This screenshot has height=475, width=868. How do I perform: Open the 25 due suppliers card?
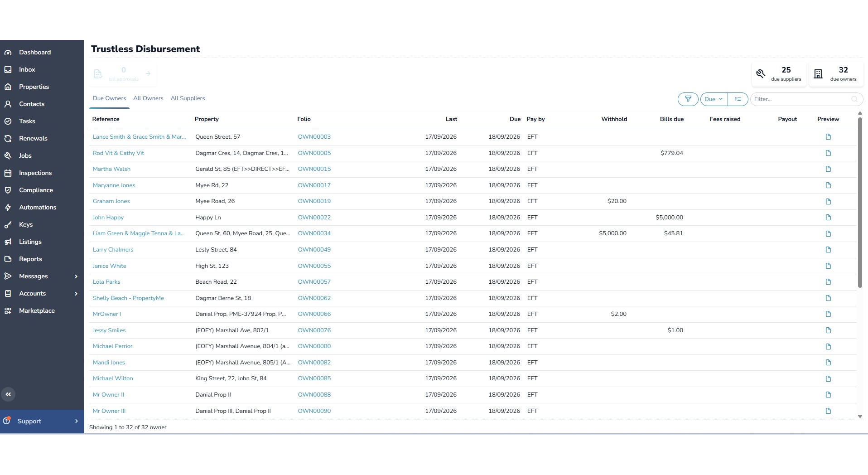[779, 74]
